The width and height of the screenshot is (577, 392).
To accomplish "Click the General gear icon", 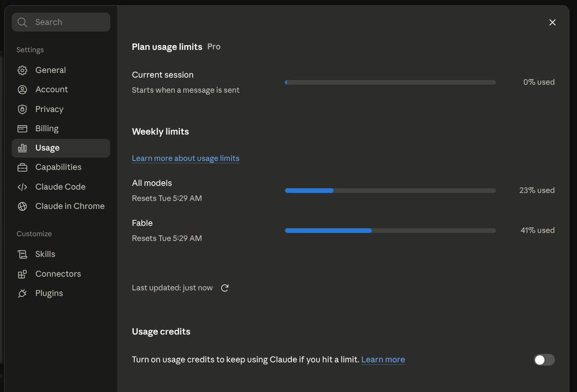I will pyautogui.click(x=22, y=70).
